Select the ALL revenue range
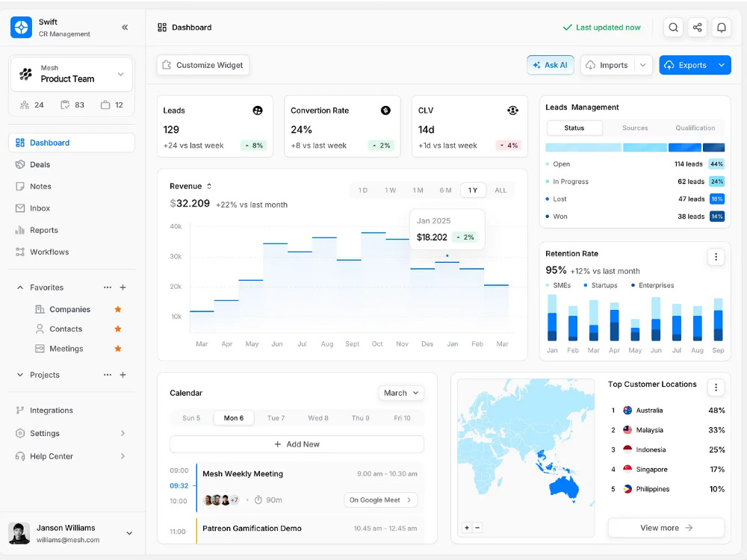747x560 pixels. point(500,190)
